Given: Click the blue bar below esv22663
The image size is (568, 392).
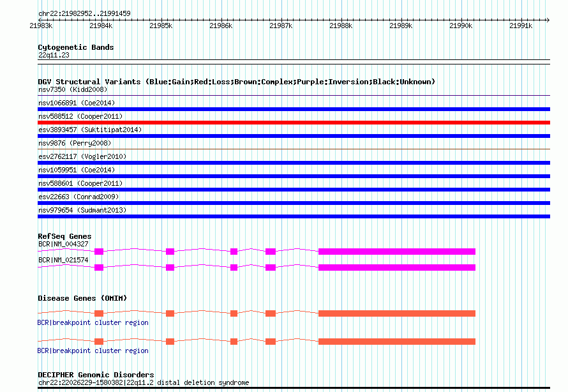Looking at the screenshot, I should [x=294, y=203].
